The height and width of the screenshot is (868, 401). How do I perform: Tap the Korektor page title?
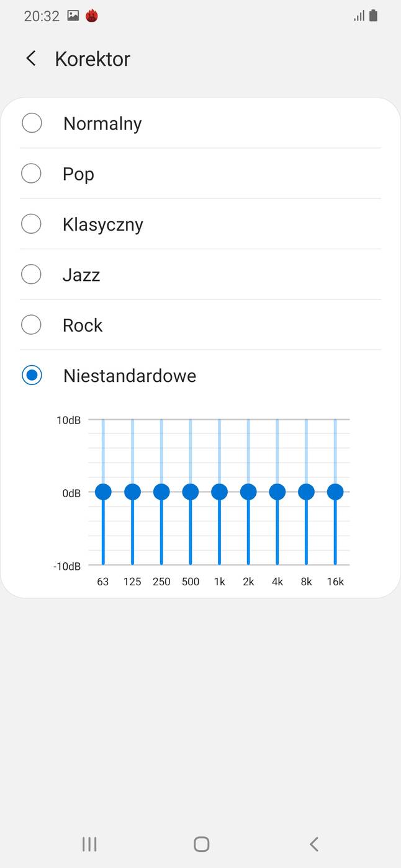click(x=92, y=59)
